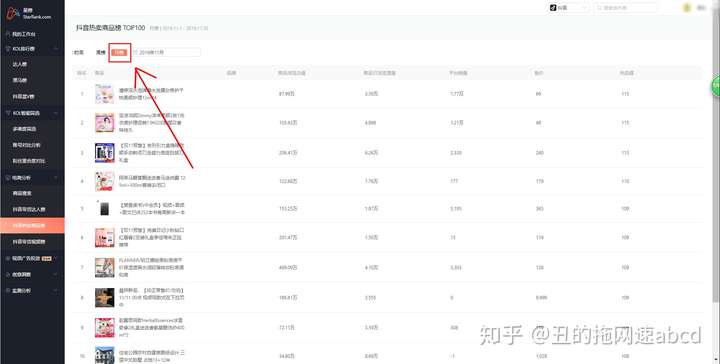The height and width of the screenshot is (364, 720).
Task: Open the Douyin platform dropdown in top bar
Action: 568,8
